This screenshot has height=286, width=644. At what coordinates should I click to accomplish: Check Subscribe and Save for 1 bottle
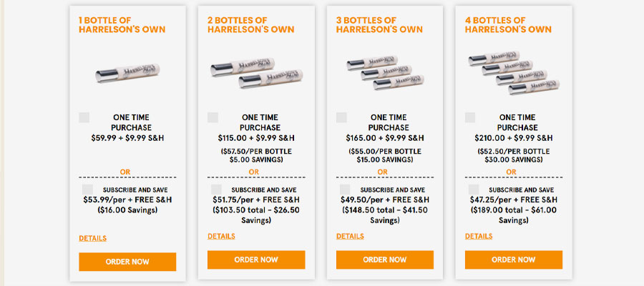click(x=87, y=189)
